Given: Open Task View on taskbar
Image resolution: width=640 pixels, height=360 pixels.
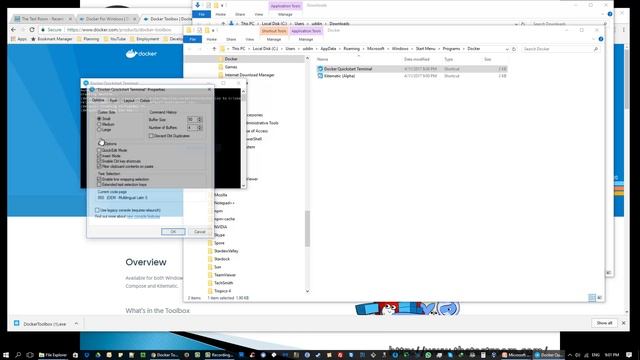Looking at the screenshot, I should [29, 355].
